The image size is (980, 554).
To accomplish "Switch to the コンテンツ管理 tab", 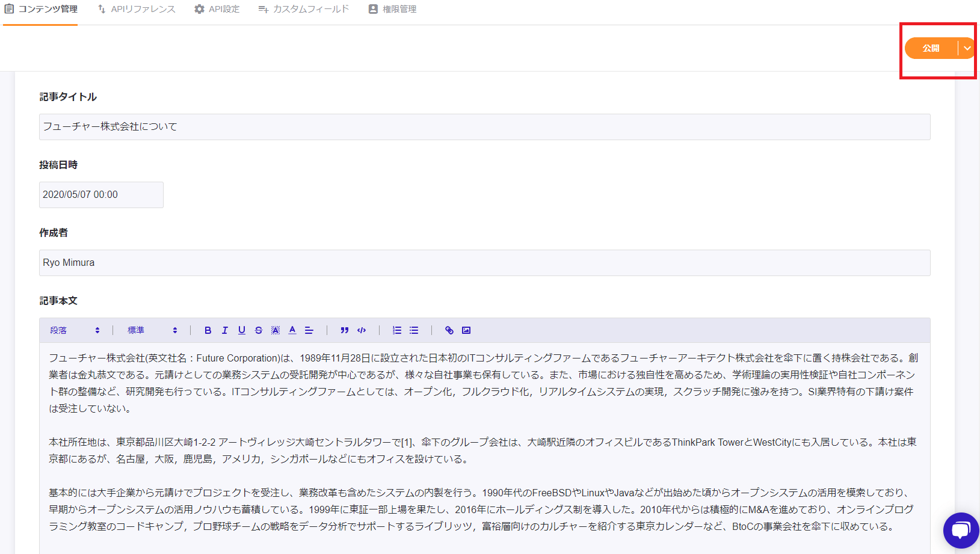I will 41,9.
